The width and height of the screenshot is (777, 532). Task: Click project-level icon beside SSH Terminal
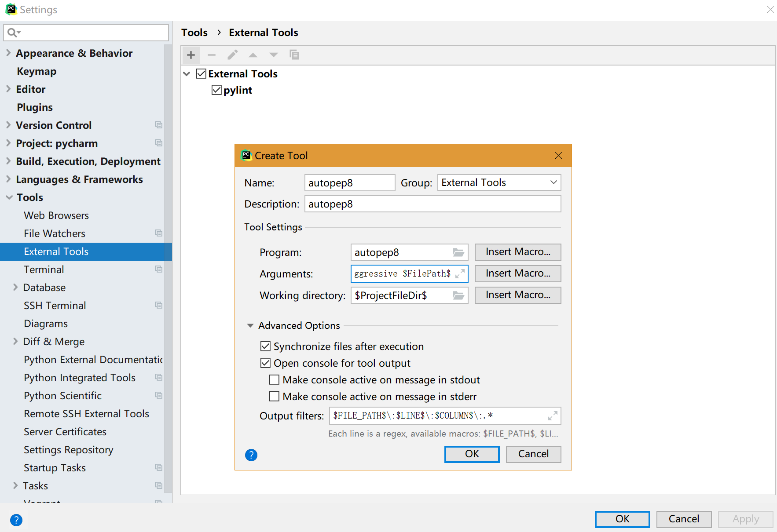pos(159,306)
